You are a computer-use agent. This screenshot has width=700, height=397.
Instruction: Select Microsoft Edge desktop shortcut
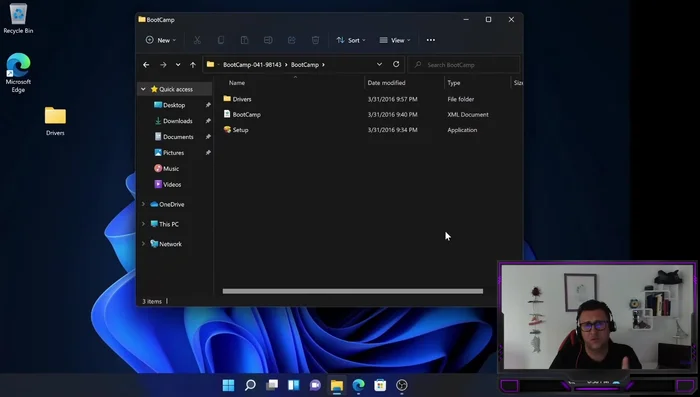click(x=18, y=73)
